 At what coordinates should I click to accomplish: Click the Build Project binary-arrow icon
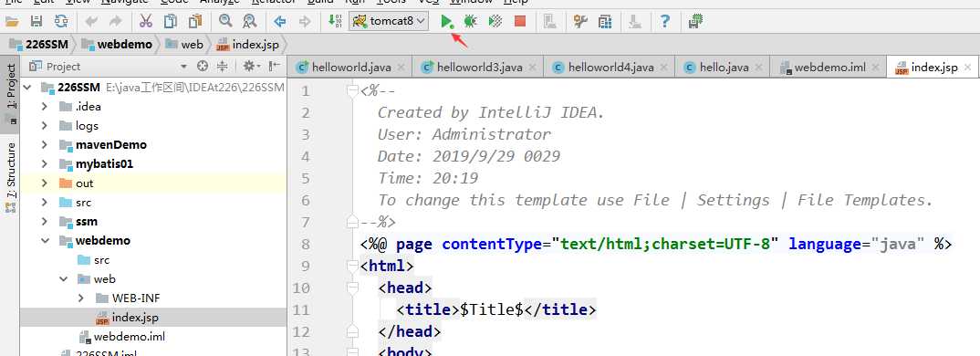(x=335, y=22)
